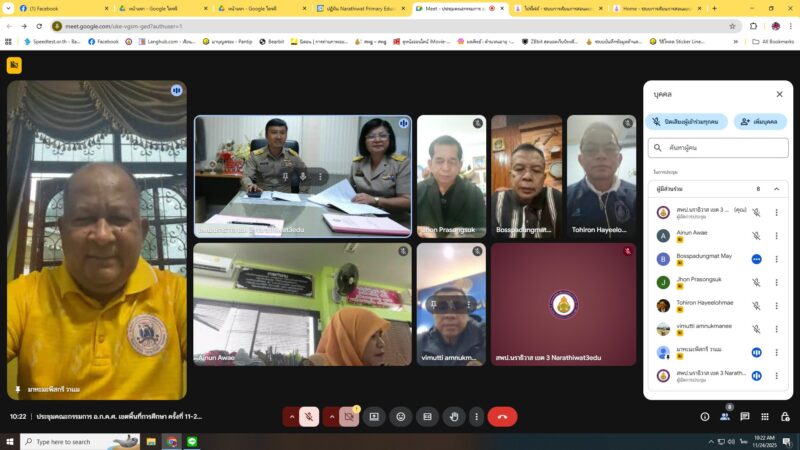
Task: Open the Windows Start menu
Action: pyautogui.click(x=11, y=441)
